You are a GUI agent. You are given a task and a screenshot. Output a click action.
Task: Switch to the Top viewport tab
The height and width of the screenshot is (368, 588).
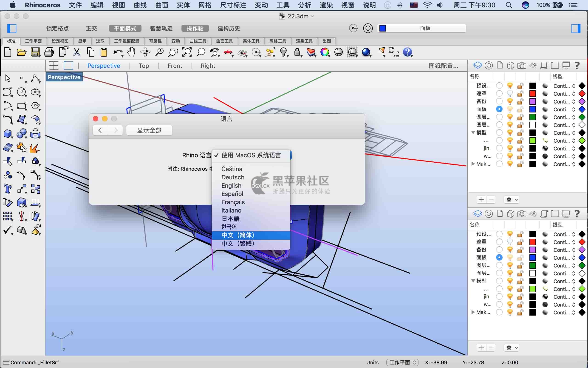pyautogui.click(x=144, y=66)
